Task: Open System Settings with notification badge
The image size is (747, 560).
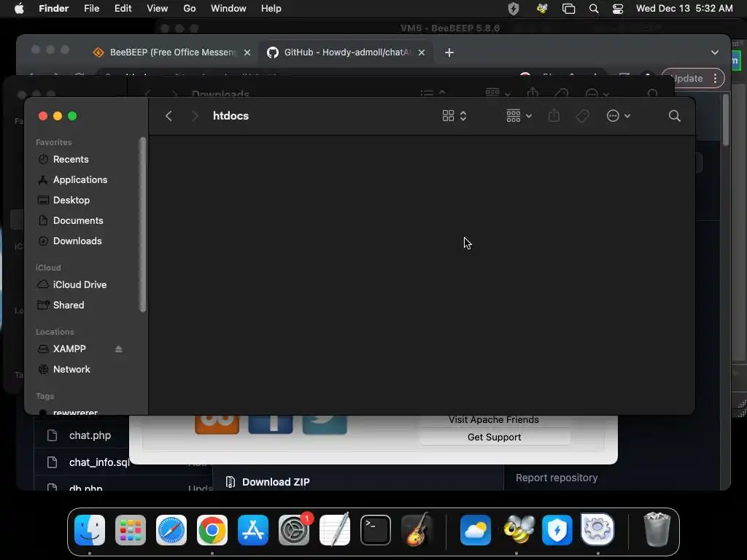Action: point(294,529)
